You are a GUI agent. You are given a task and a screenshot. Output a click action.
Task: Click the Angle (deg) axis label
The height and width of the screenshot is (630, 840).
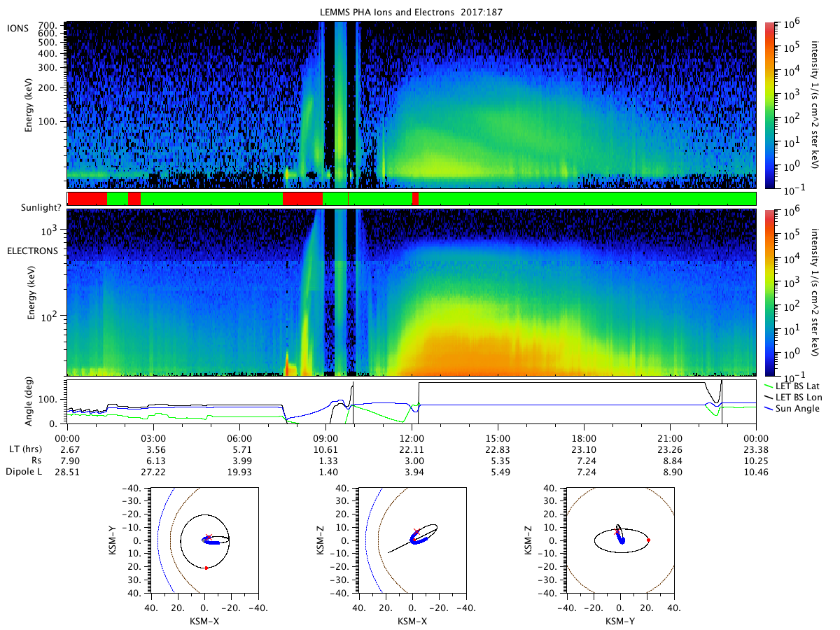coord(30,402)
